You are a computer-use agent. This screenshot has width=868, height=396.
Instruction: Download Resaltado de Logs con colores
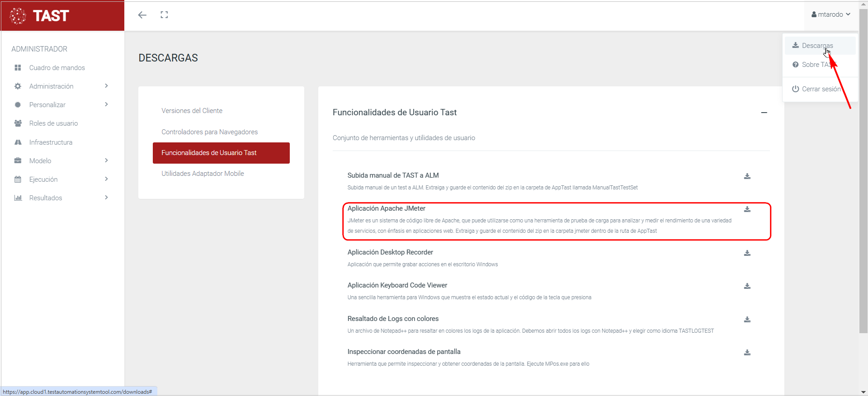pos(747,320)
